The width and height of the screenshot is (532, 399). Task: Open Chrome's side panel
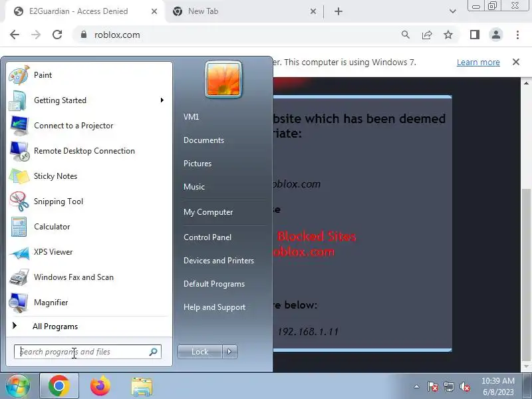pyautogui.click(x=475, y=35)
